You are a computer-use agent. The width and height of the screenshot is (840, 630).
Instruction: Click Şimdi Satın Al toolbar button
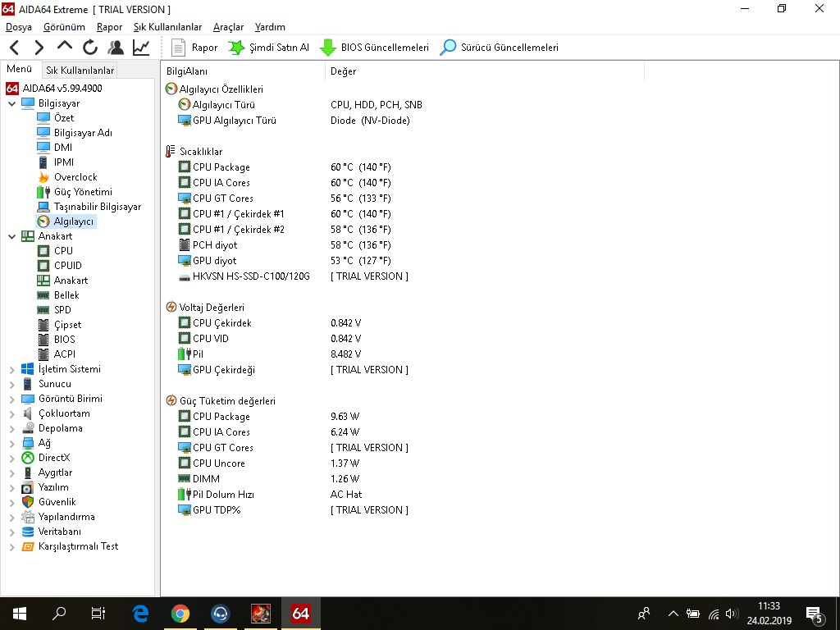[268, 48]
